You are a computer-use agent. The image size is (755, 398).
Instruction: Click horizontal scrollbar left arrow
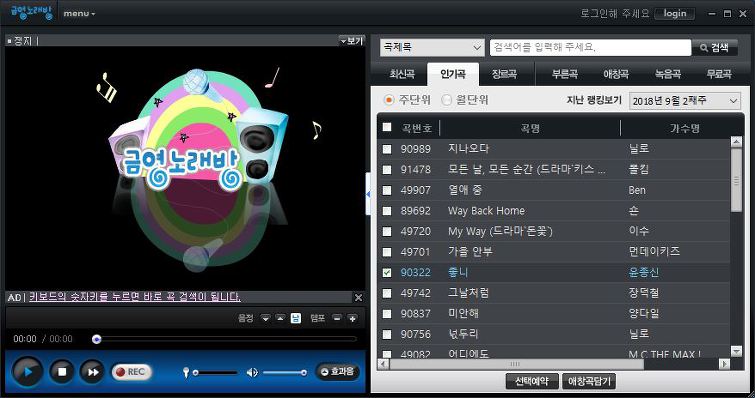pyautogui.click(x=384, y=364)
